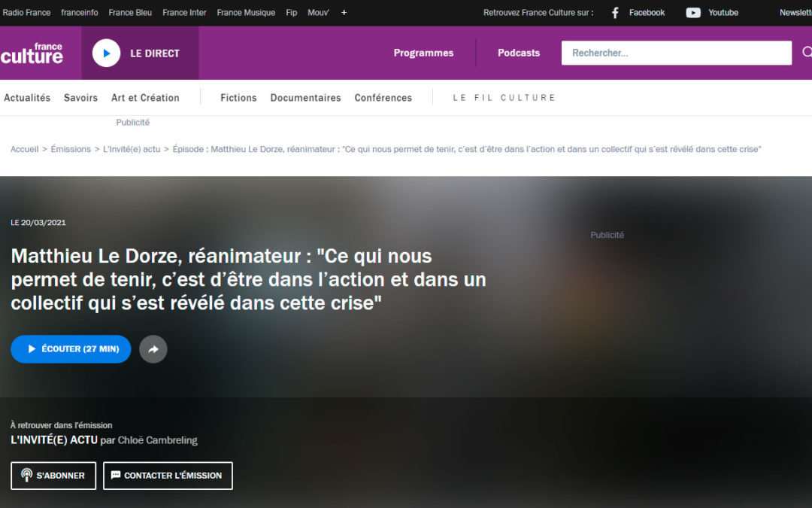The height and width of the screenshot is (508, 812).
Task: Click the Contacter l'émission button
Action: pos(168,476)
